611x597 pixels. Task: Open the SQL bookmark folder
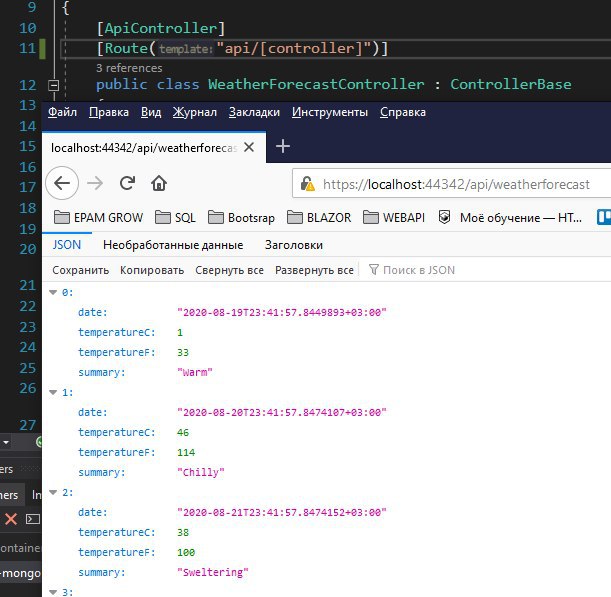point(175,217)
